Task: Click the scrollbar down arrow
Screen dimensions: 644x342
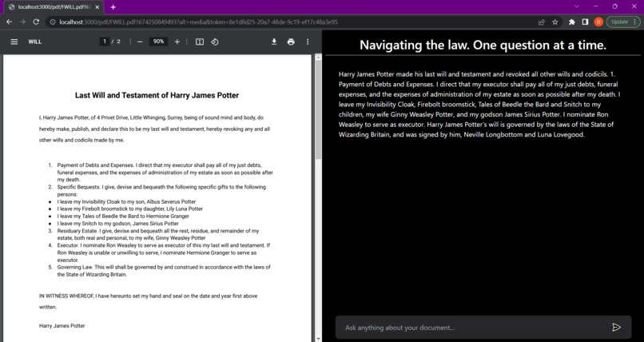Action: click(318, 339)
